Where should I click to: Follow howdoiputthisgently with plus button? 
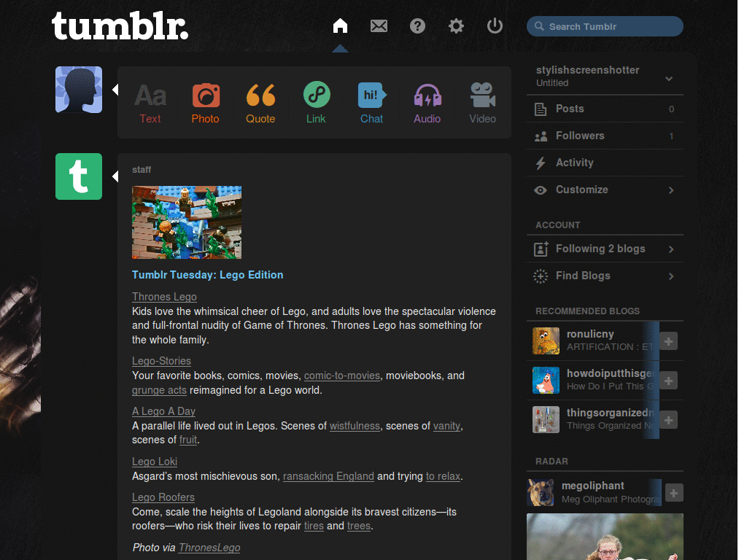[x=668, y=381]
